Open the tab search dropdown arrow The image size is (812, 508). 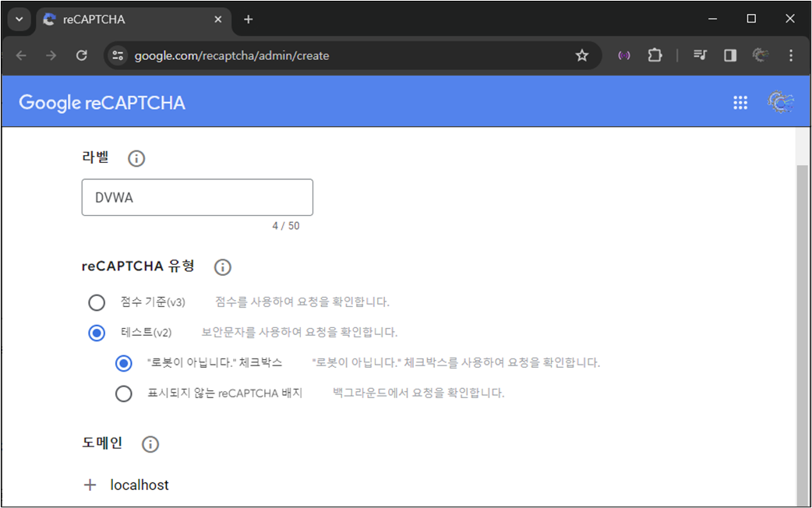point(19,19)
